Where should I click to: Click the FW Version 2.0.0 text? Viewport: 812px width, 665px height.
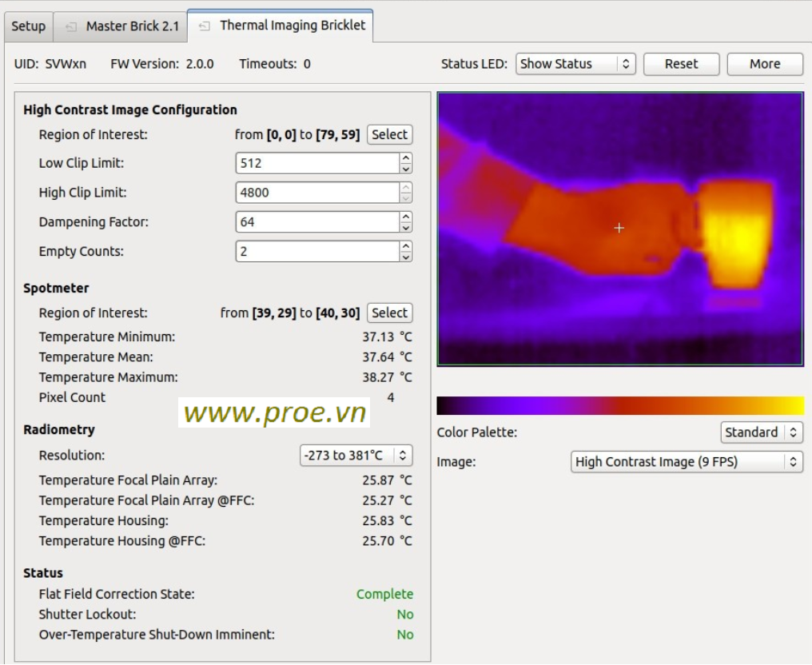tap(162, 64)
